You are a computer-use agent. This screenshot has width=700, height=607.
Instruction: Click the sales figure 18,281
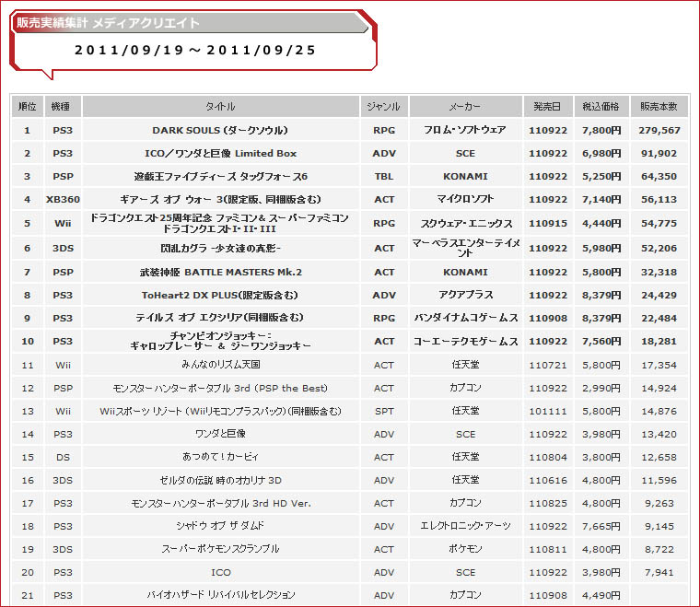[x=659, y=342]
